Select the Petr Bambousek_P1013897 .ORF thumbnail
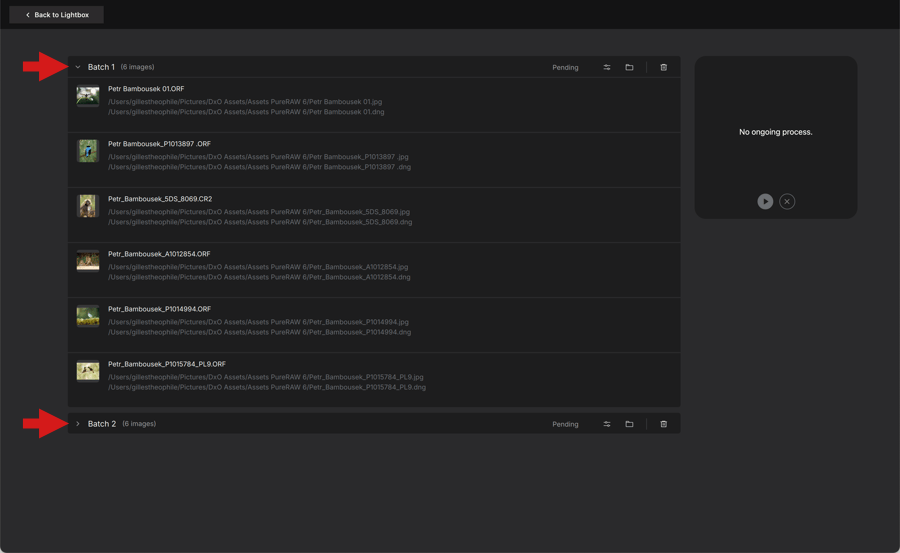This screenshot has width=900, height=553. click(x=88, y=151)
